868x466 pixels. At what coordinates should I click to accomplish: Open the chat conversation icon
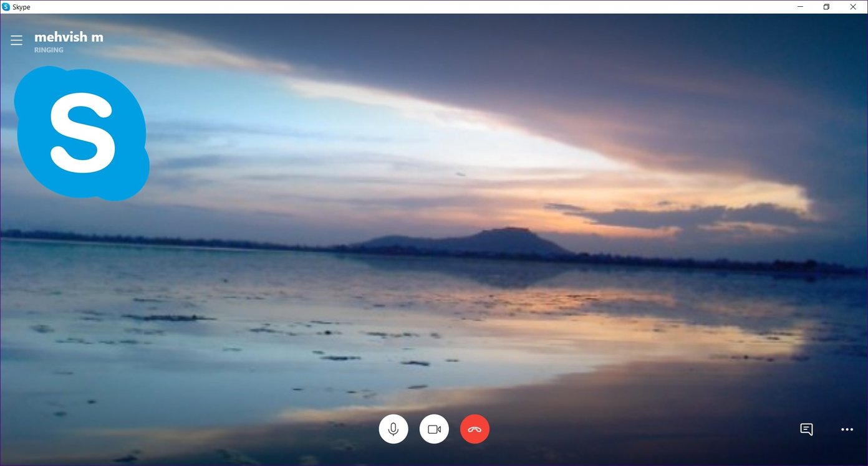point(806,429)
